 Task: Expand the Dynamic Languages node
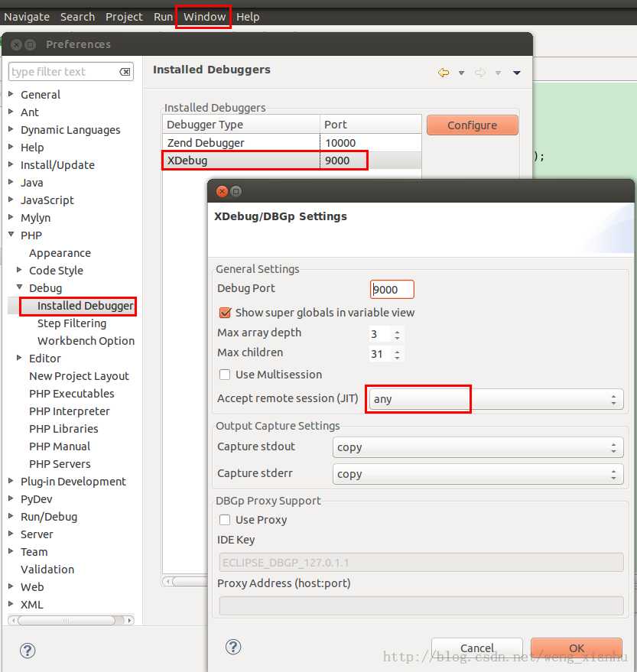pyautogui.click(x=11, y=129)
